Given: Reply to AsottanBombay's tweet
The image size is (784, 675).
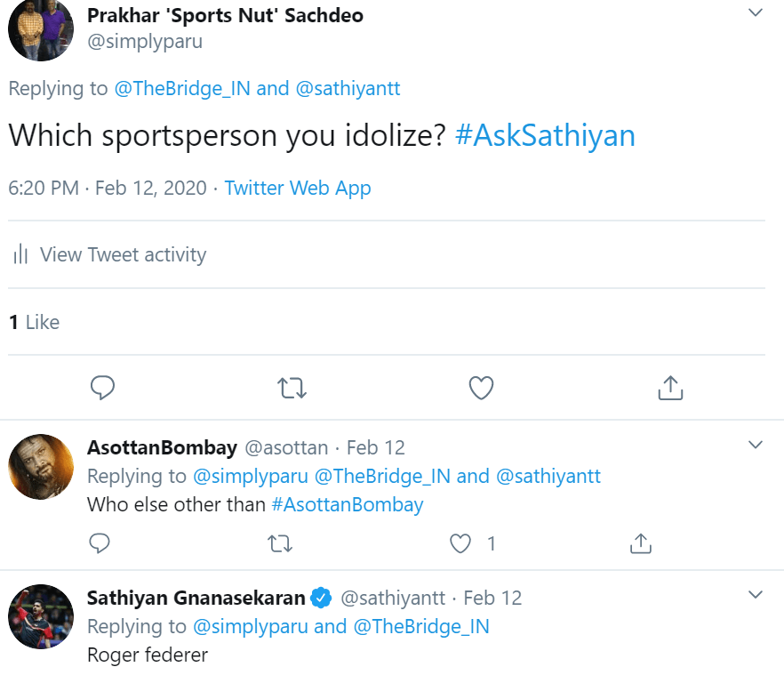Looking at the screenshot, I should click(100, 542).
